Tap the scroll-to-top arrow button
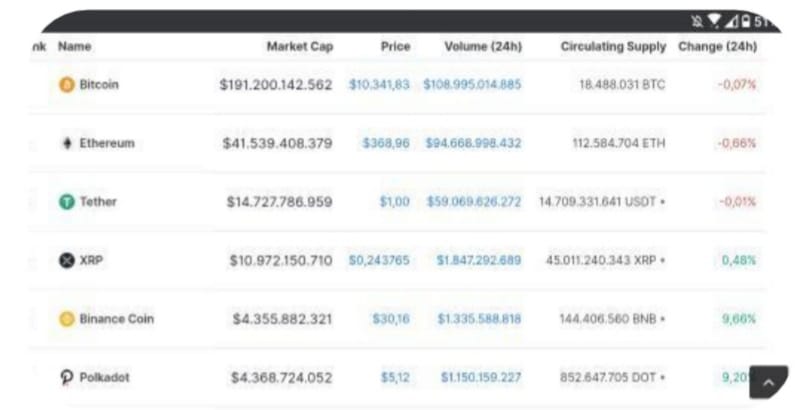The width and height of the screenshot is (802, 410). pyautogui.click(x=768, y=382)
